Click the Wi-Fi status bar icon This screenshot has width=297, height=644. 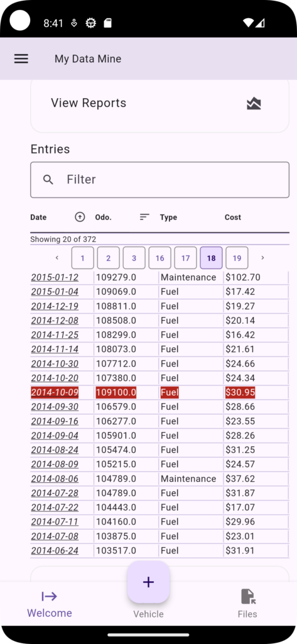pos(248,23)
